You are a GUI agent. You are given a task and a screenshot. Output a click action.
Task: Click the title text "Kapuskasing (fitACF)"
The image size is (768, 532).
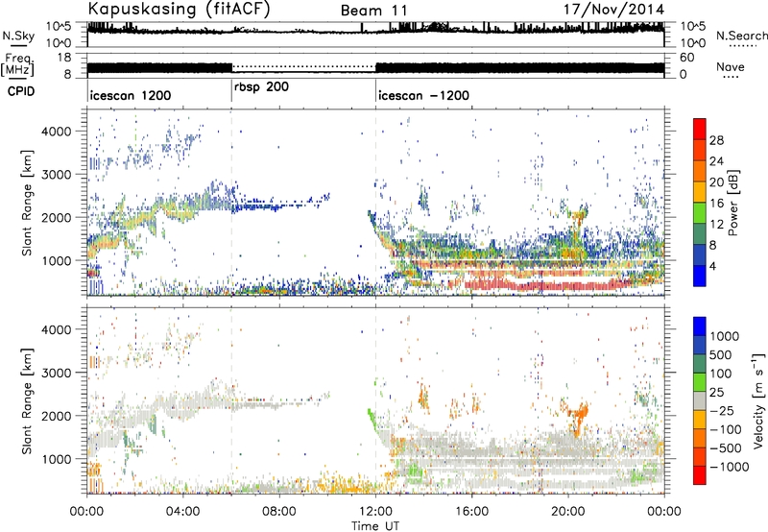[179, 9]
